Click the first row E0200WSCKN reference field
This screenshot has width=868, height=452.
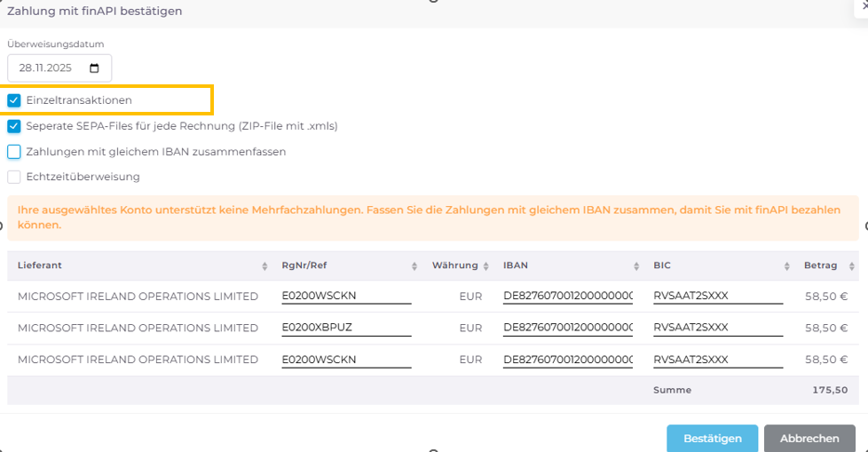point(346,296)
